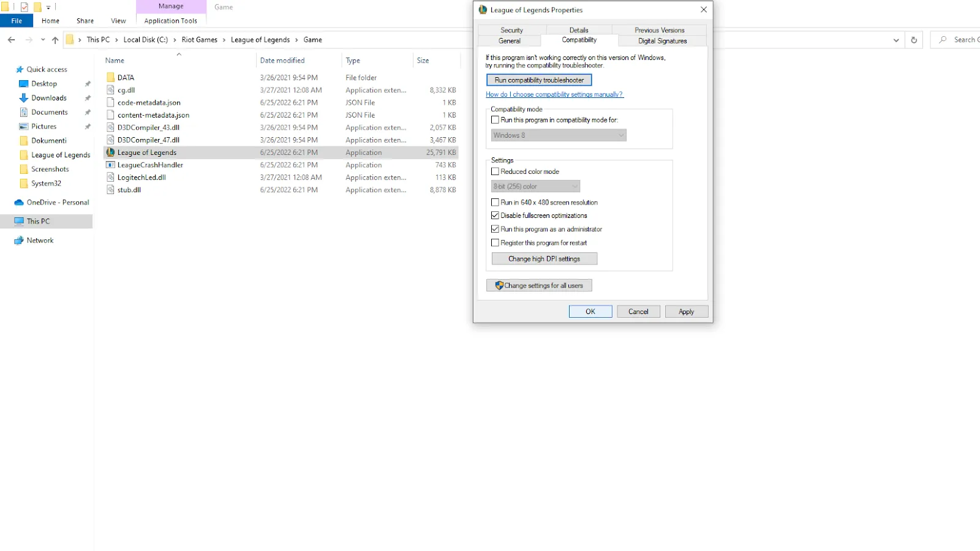Open the Share ribbon tab

pos(85,21)
